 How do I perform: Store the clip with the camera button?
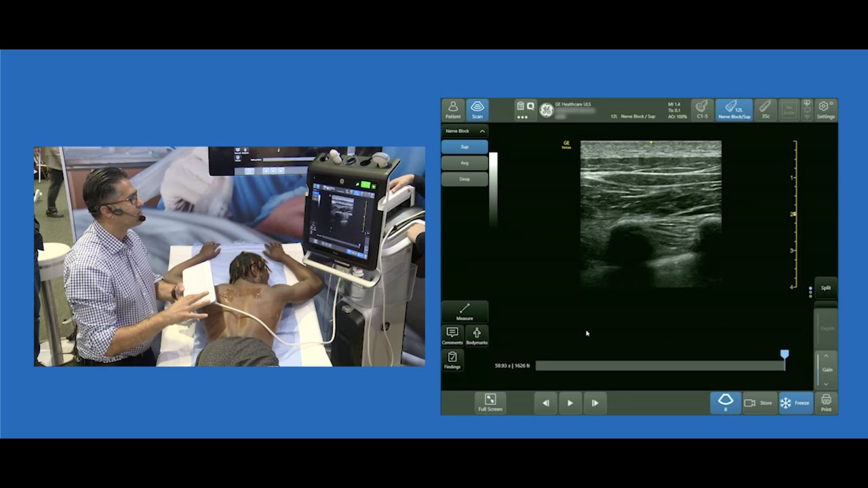pos(759,403)
